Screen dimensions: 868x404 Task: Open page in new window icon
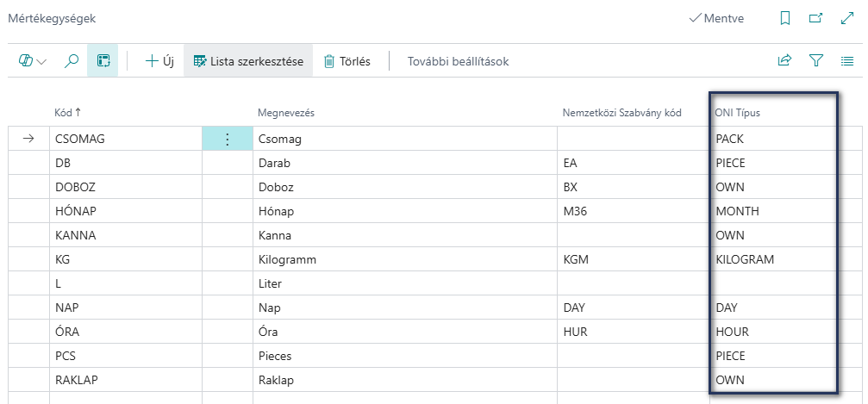[815, 18]
